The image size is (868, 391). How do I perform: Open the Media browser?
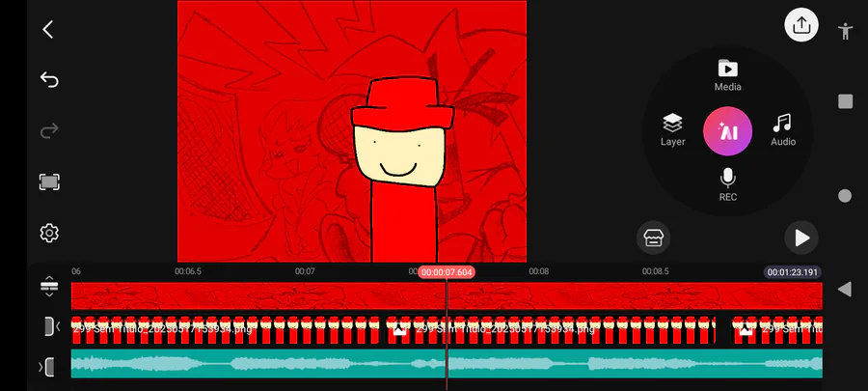coord(727,75)
